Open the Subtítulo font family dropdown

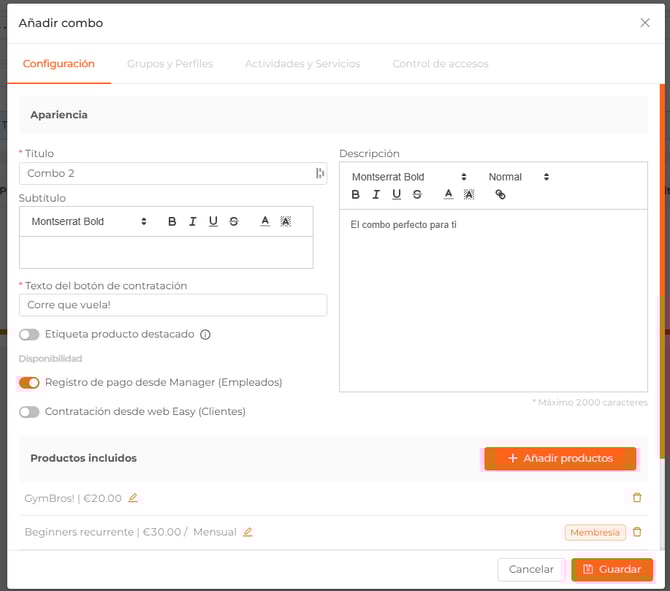click(89, 222)
